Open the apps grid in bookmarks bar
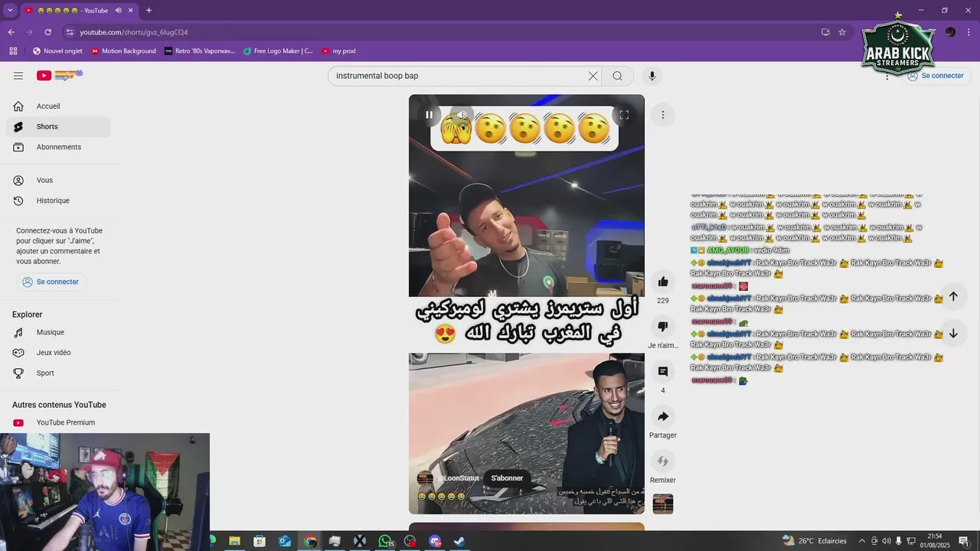This screenshot has width=980, height=551. tap(13, 51)
